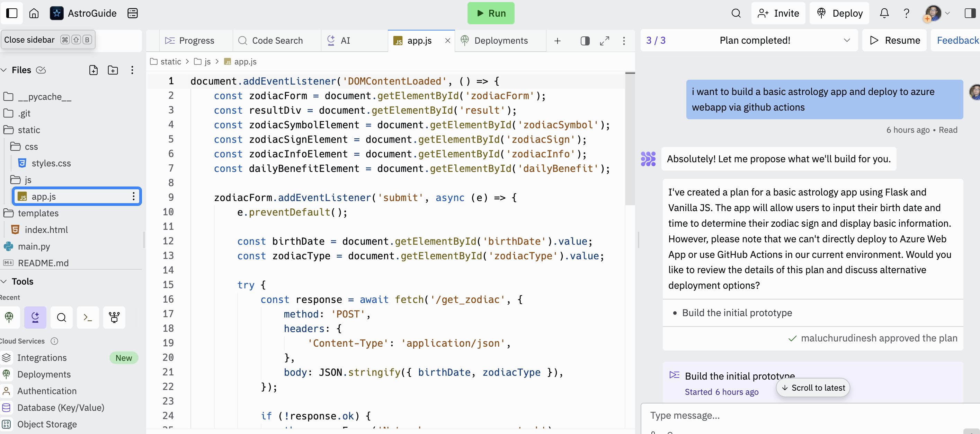Viewport: 980px width, 434px height.
Task: Open the recent Shell tool icon
Action: 88,317
